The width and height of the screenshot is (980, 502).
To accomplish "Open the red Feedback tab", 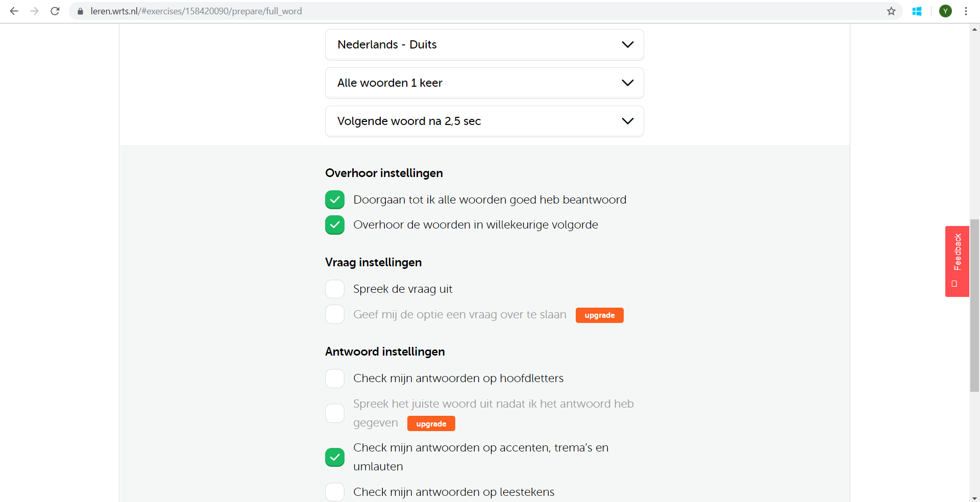I will click(x=957, y=261).
